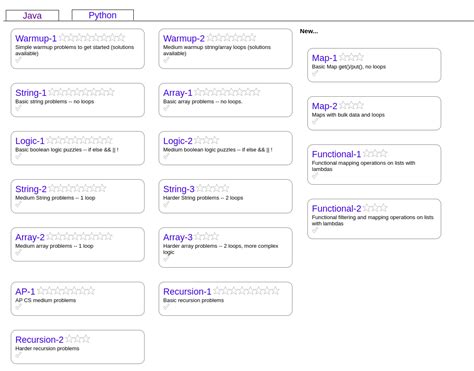Open the Logic-2 problem set
This screenshot has height=371, width=474.
click(178, 141)
